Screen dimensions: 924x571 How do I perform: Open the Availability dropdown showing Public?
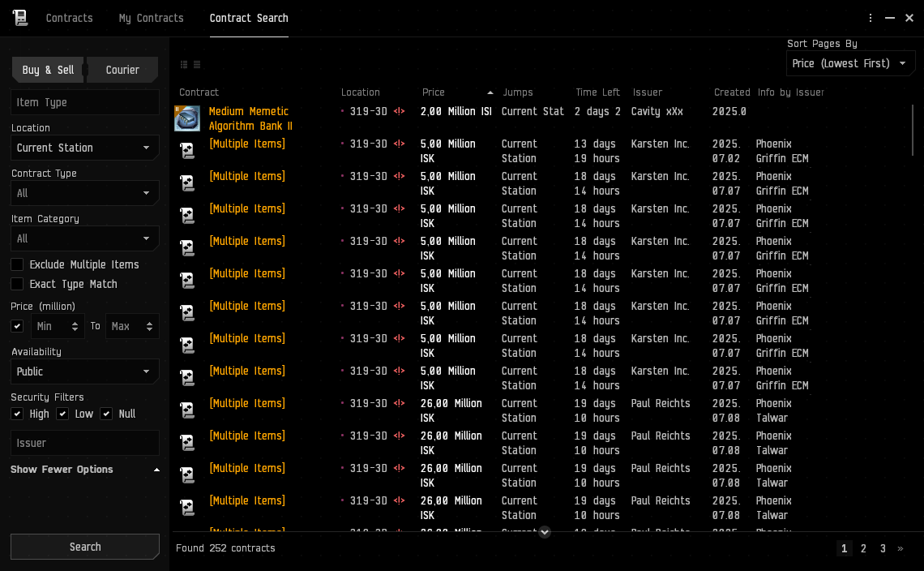(84, 371)
